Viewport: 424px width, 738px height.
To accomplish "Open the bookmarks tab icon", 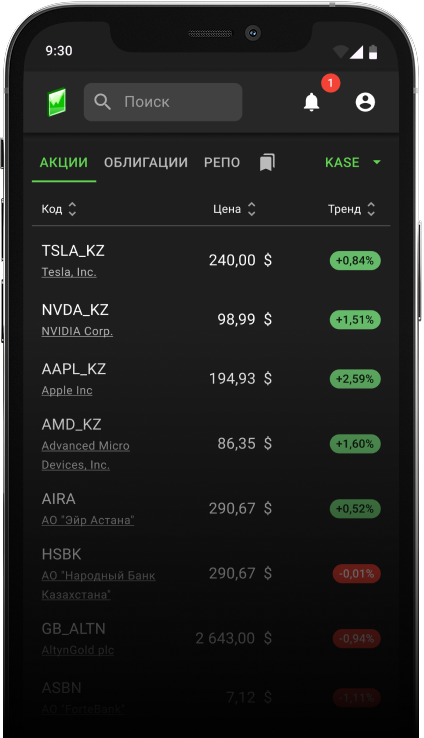I will click(x=267, y=162).
